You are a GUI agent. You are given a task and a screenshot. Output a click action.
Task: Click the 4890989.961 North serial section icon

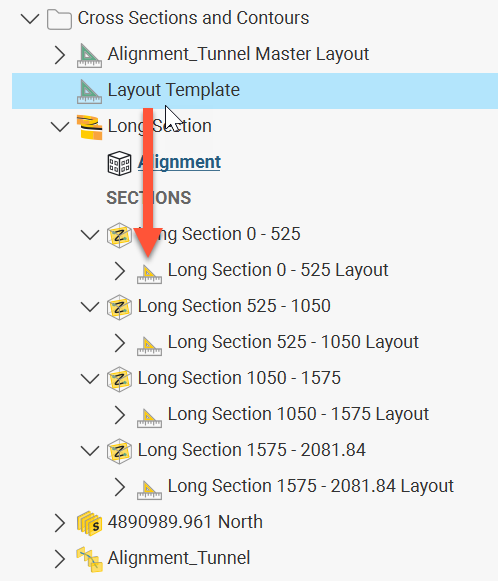tap(89, 523)
